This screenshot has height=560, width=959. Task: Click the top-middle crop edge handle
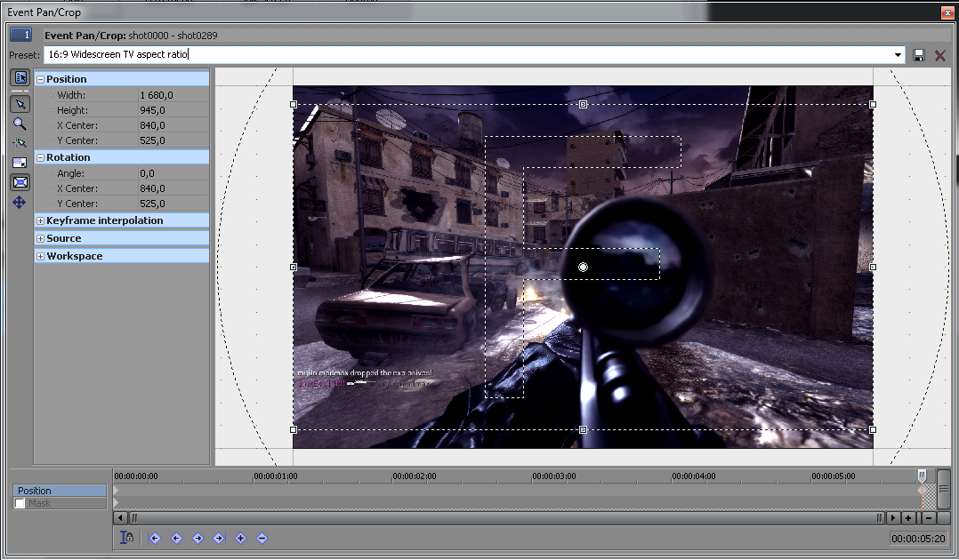(x=583, y=105)
